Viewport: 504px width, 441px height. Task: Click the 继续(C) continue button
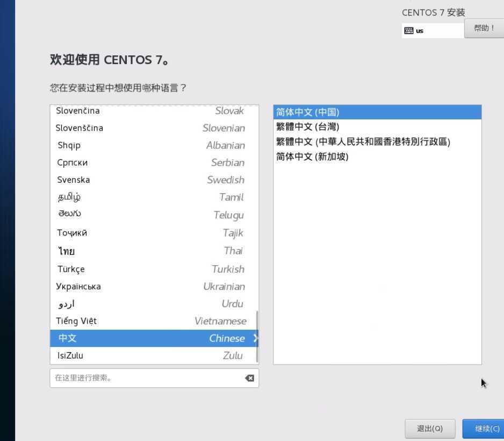(x=483, y=429)
